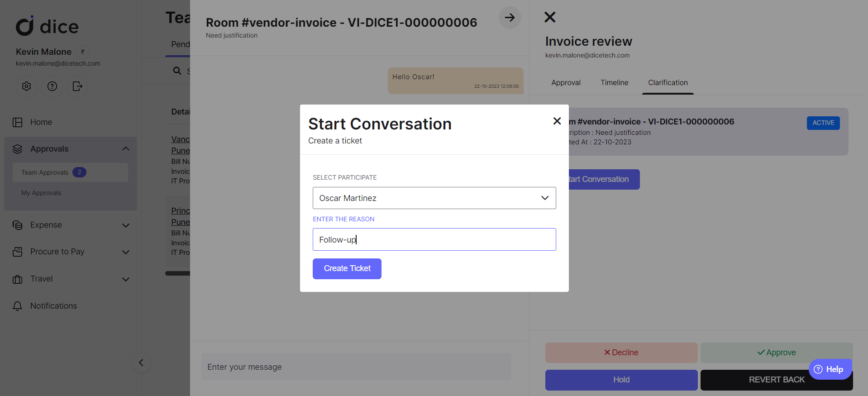Click the Approvals layers icon
Image resolution: width=868 pixels, height=396 pixels.
(x=18, y=149)
